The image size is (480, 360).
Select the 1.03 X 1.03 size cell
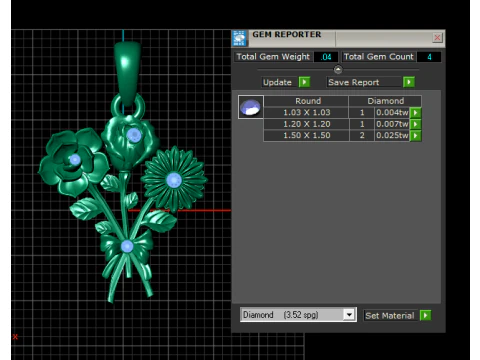(x=307, y=113)
